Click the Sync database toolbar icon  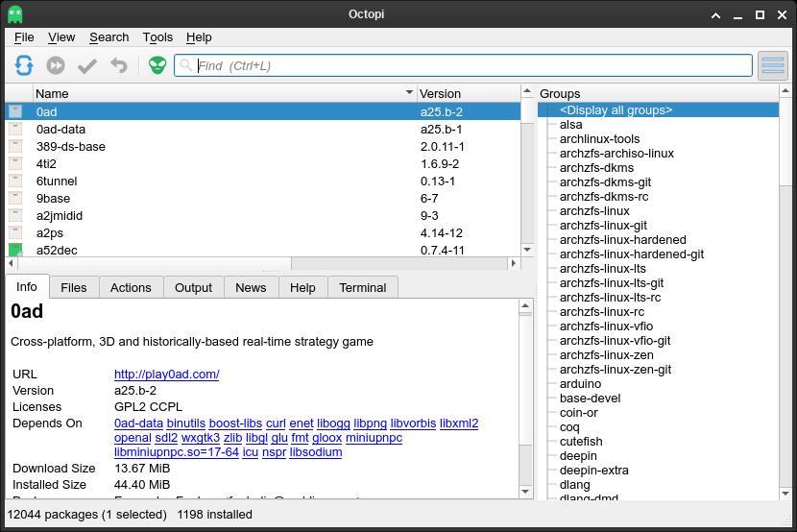pyautogui.click(x=24, y=65)
